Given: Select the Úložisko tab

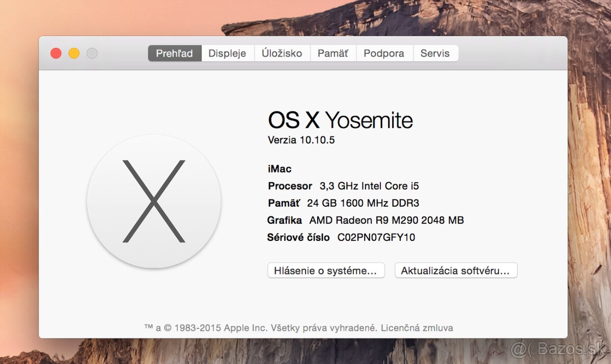Looking at the screenshot, I should (x=282, y=53).
